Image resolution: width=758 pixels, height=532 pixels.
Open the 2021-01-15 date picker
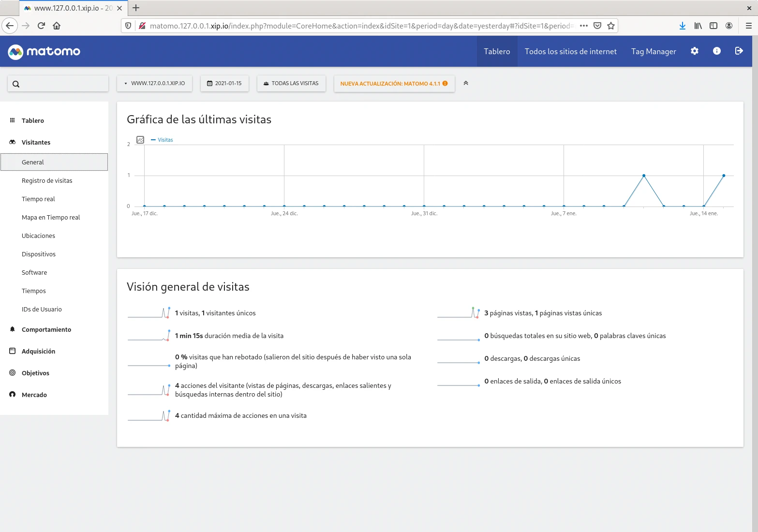coord(224,83)
